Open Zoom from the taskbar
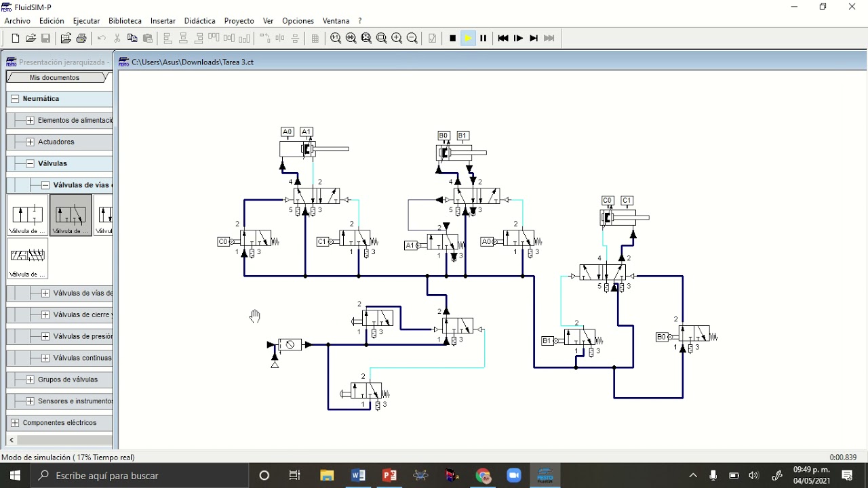868x488 pixels. 514,476
